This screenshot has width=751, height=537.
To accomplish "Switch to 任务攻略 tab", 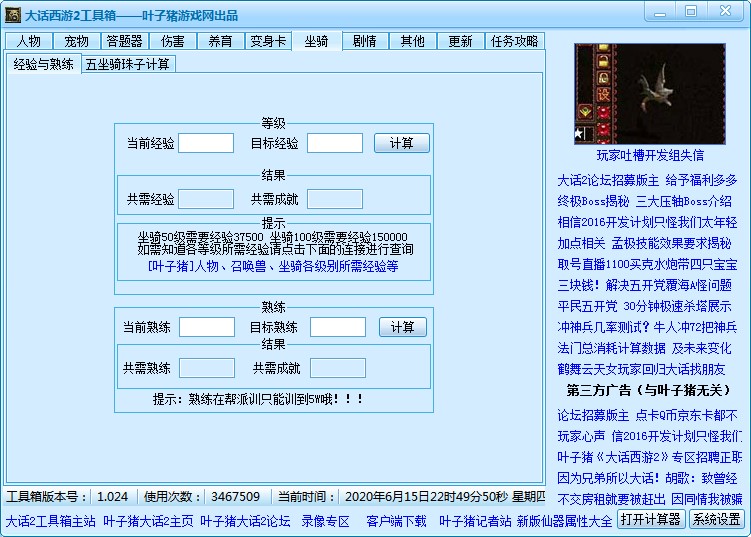I will pyautogui.click(x=515, y=41).
